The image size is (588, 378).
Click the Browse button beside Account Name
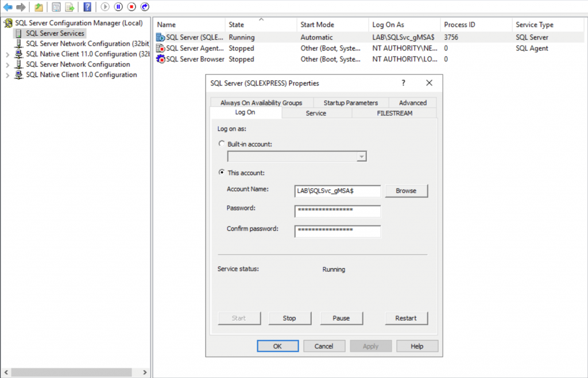tap(406, 191)
